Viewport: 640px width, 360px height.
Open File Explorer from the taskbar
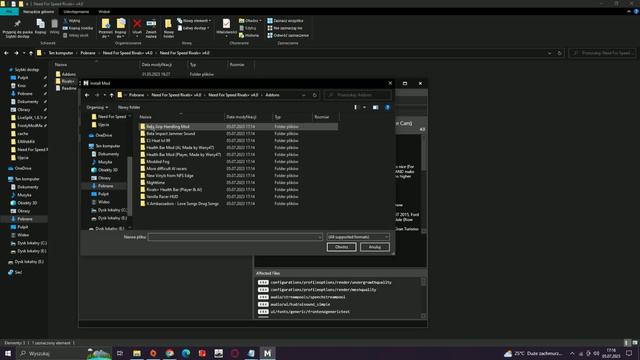(x=137, y=353)
